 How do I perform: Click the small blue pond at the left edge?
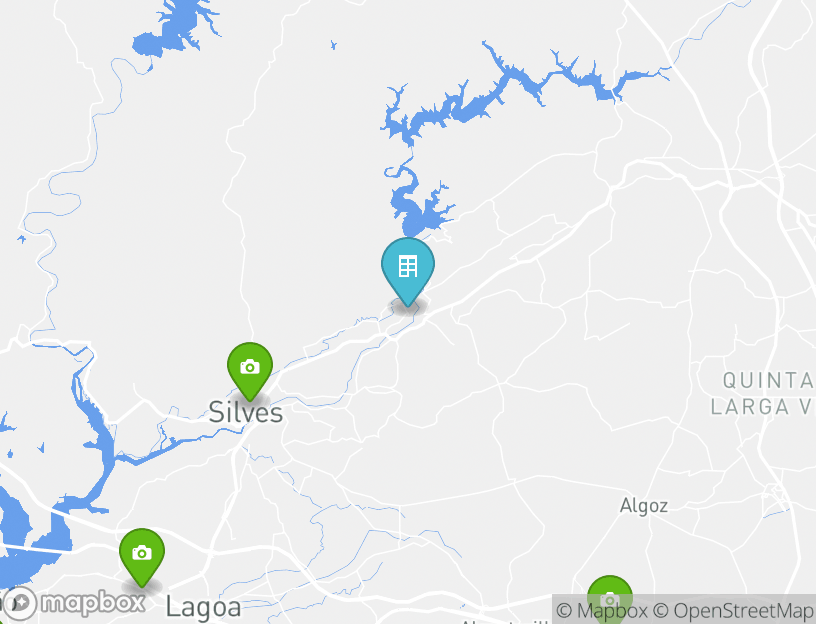pos(21,239)
